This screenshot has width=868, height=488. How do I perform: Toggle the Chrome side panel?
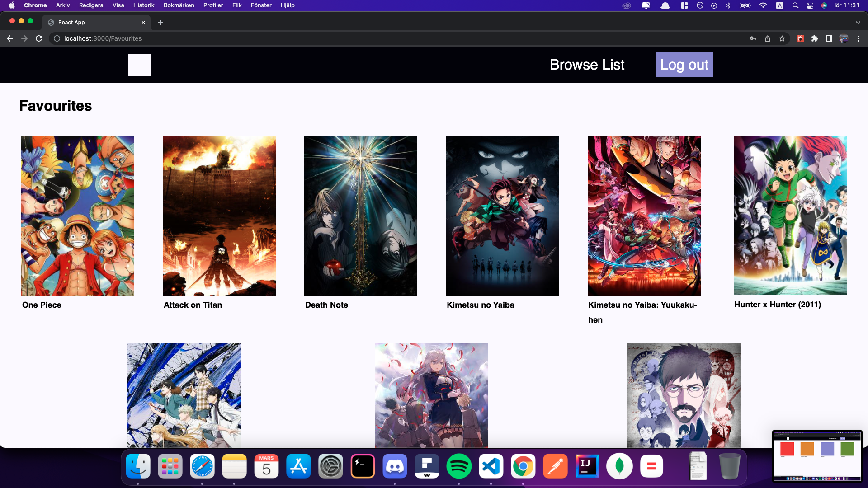coord(829,38)
